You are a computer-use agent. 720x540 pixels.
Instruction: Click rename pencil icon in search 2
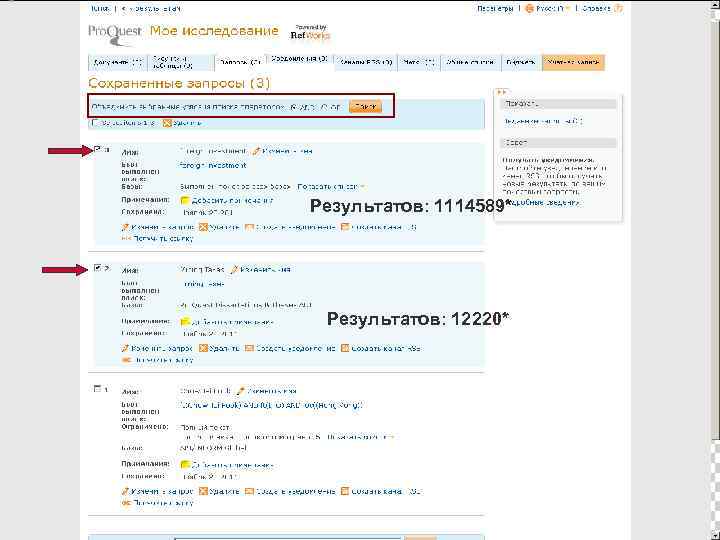[x=234, y=270]
